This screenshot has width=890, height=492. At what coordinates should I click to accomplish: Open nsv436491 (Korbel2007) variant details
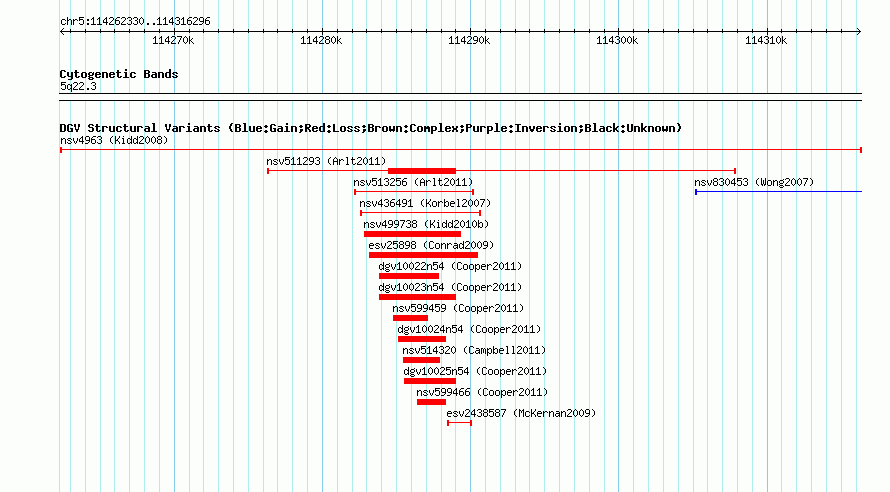425,203
